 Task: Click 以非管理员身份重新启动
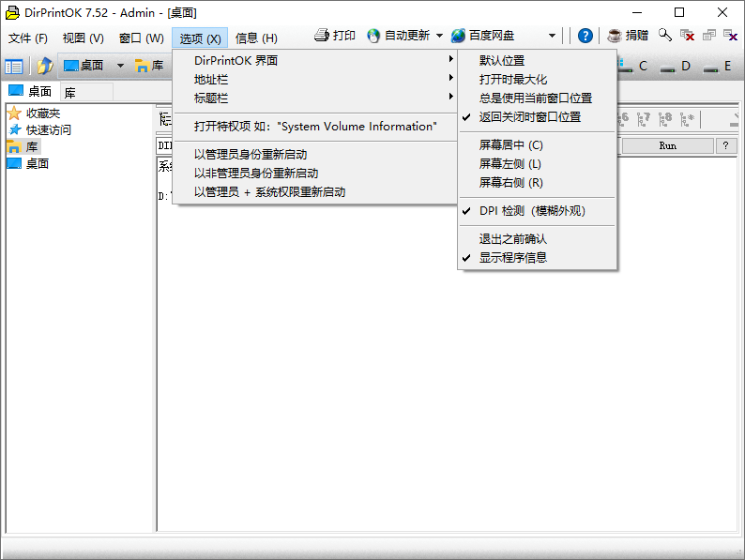(315, 174)
